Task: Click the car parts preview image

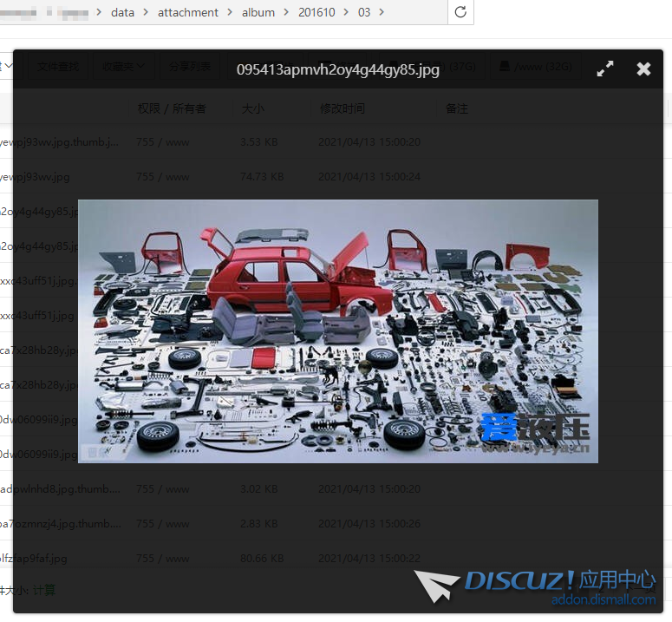Action: [x=337, y=331]
